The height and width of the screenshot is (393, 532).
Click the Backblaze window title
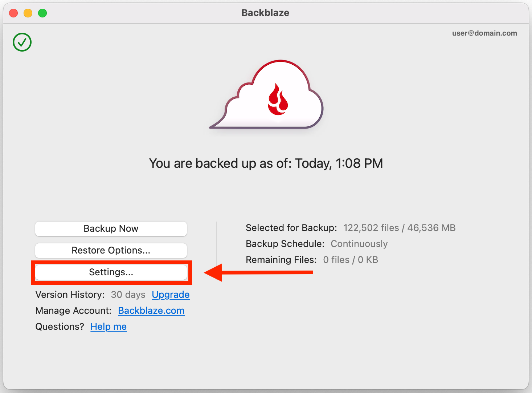pos(266,13)
